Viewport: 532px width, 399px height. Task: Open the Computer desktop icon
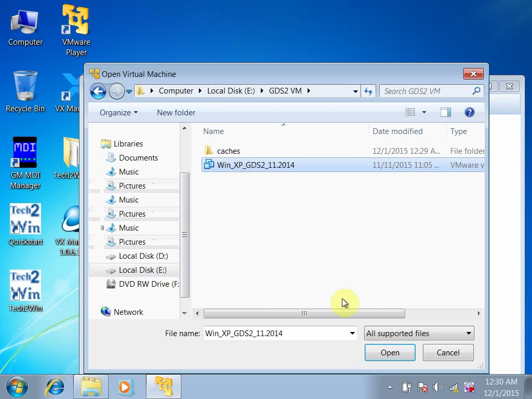[x=25, y=28]
